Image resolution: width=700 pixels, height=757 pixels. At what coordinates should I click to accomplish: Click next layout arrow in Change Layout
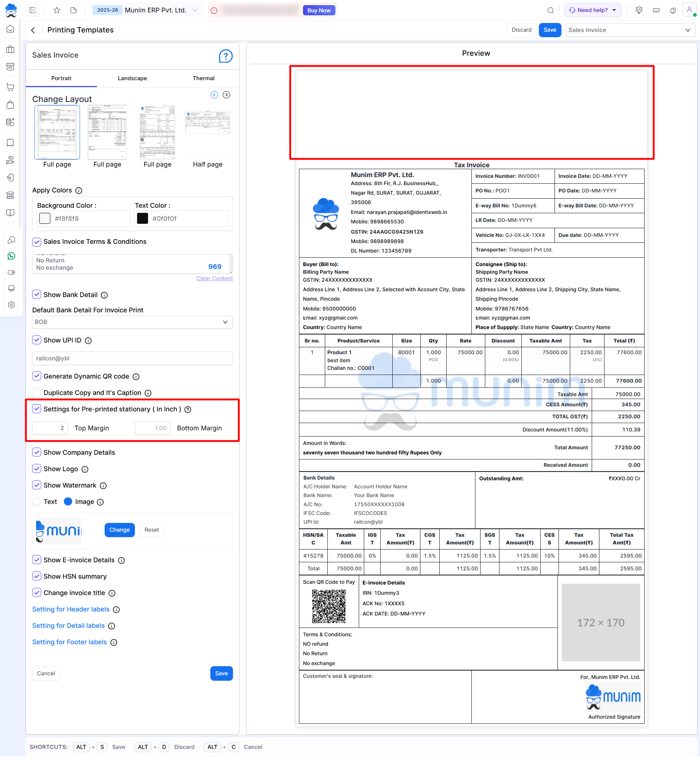pos(226,95)
